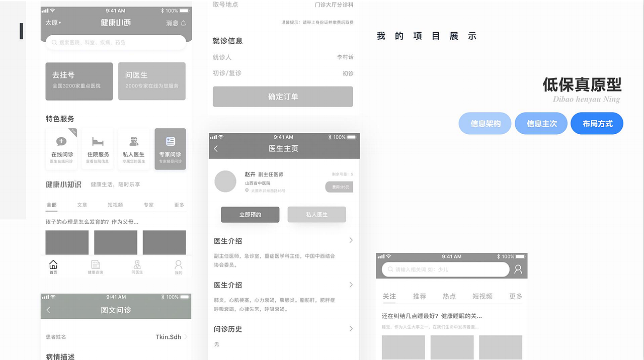Expand the 医生介绍 section chevron

tap(351, 240)
